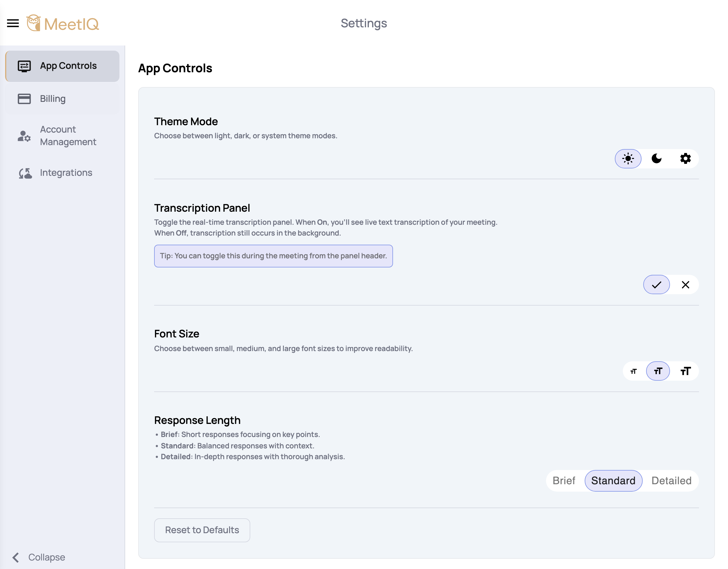The height and width of the screenshot is (569, 728).
Task: Click the Font Size heading
Action: [x=176, y=334]
